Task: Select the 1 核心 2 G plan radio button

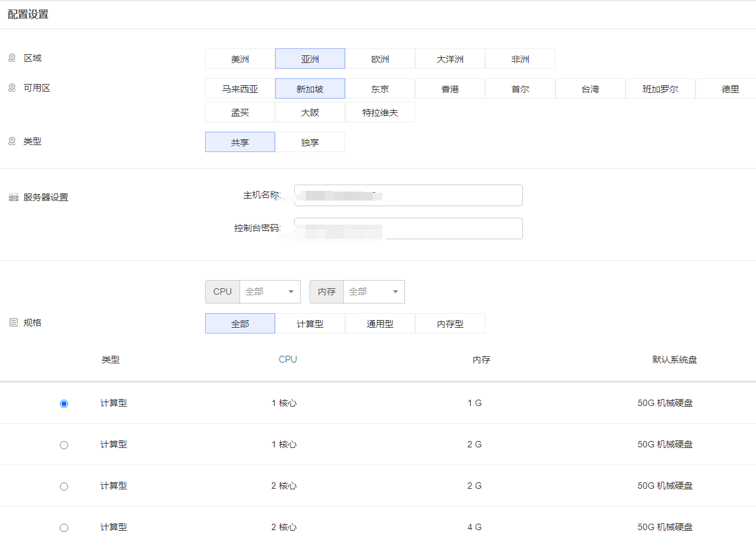Action: pyautogui.click(x=64, y=445)
